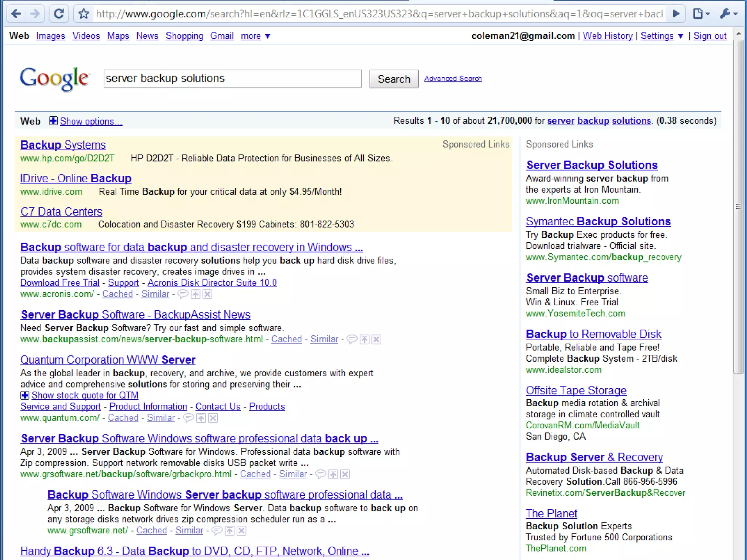Click the vertical scrollbar thumb
Screen dimensions: 747x560
tap(738, 206)
